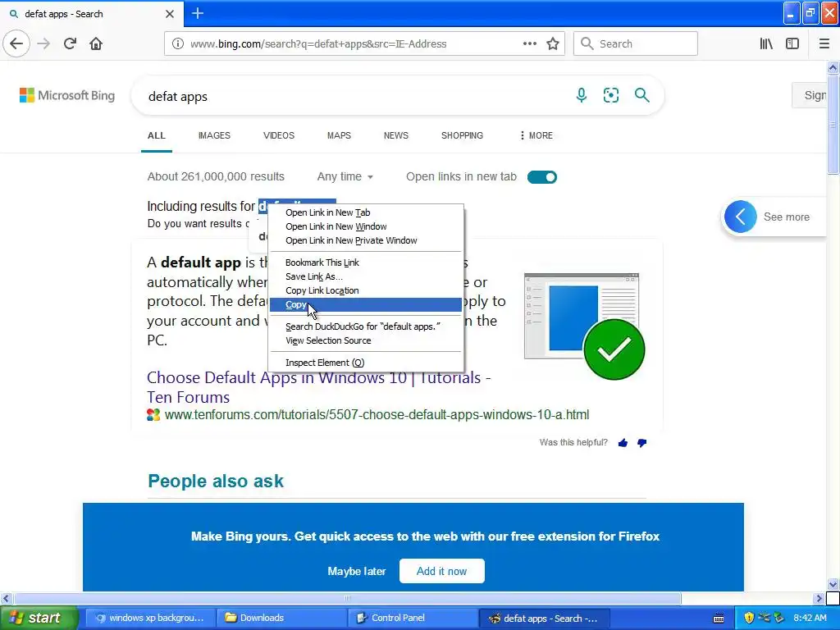840x630 pixels.
Task: Switch to Downloads taskbar window
Action: coord(282,618)
